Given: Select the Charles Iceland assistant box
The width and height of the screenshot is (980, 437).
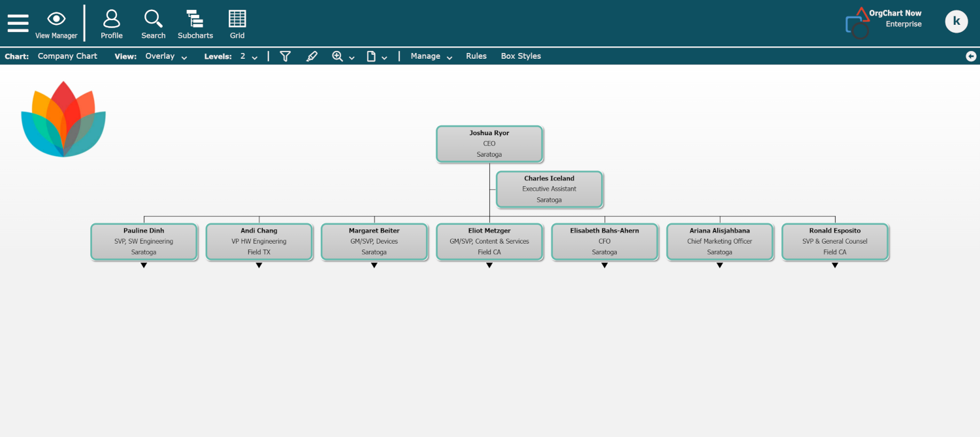Looking at the screenshot, I should coord(549,189).
